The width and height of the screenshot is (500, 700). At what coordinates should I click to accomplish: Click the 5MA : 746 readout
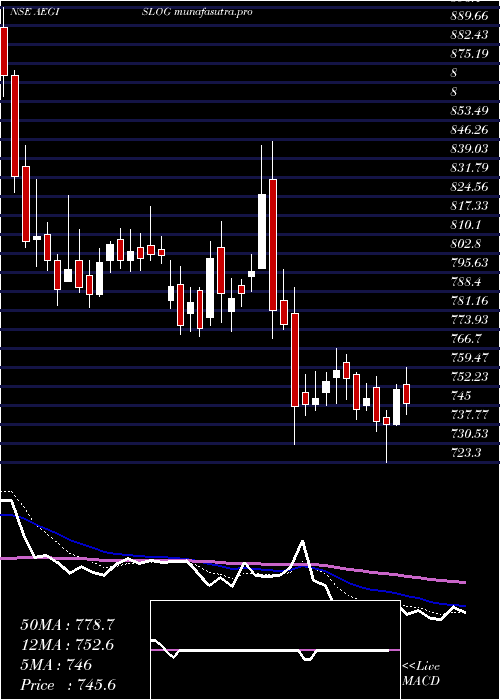coord(56,666)
